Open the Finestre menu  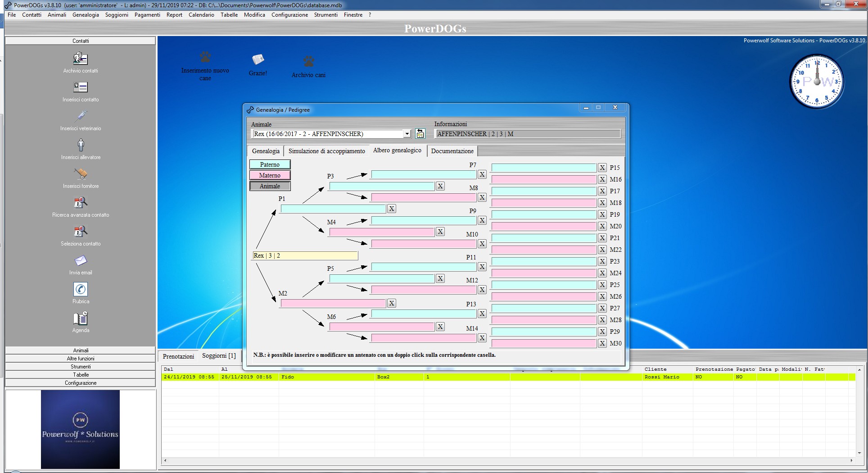(353, 15)
